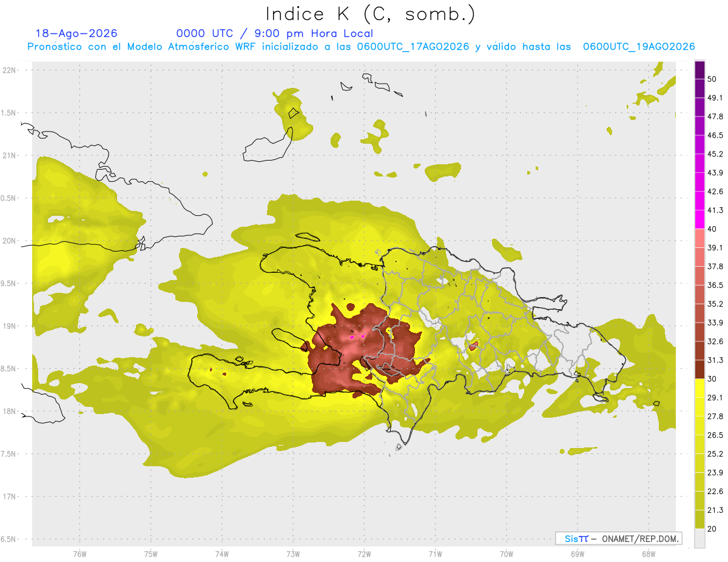Click the initialization time "0600UTC_17AGO2026"
This screenshot has height=562, width=728.
click(413, 47)
